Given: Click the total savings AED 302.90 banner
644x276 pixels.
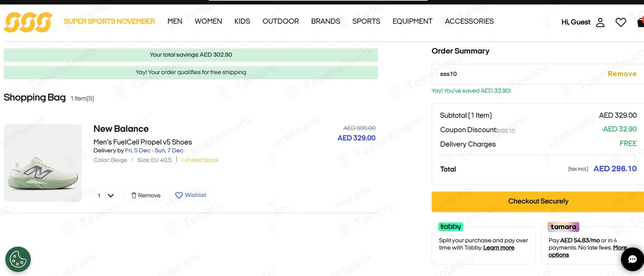Looking at the screenshot, I should click(191, 55).
